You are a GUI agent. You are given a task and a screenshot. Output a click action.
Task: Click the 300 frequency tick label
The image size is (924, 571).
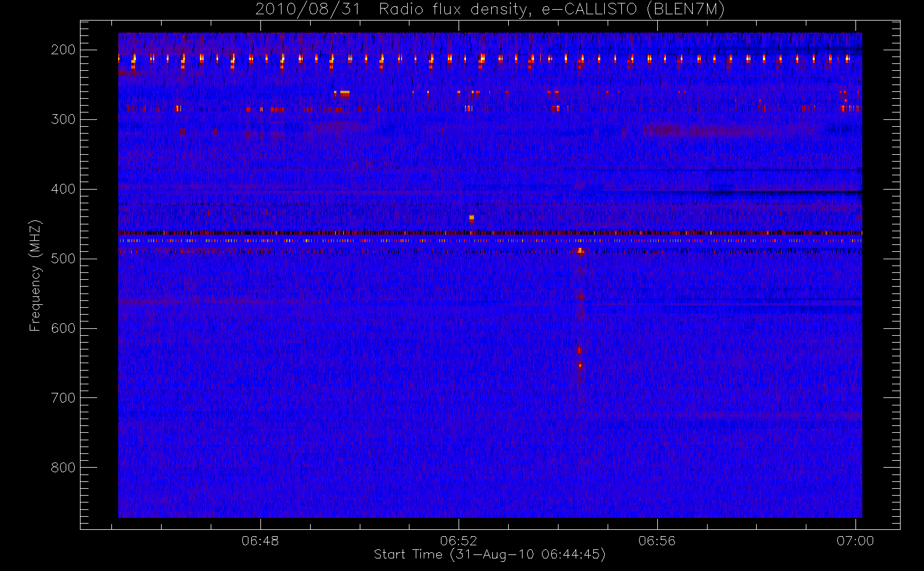click(63, 119)
